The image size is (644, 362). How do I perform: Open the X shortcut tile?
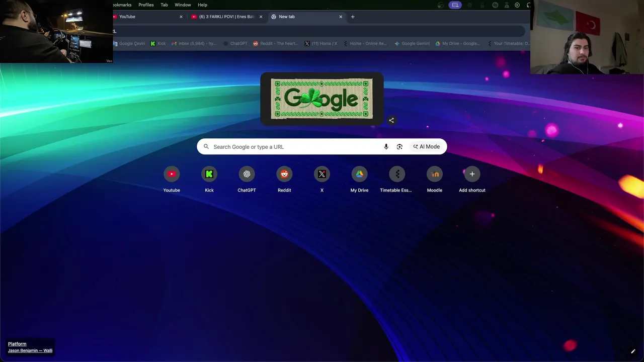coord(322,180)
